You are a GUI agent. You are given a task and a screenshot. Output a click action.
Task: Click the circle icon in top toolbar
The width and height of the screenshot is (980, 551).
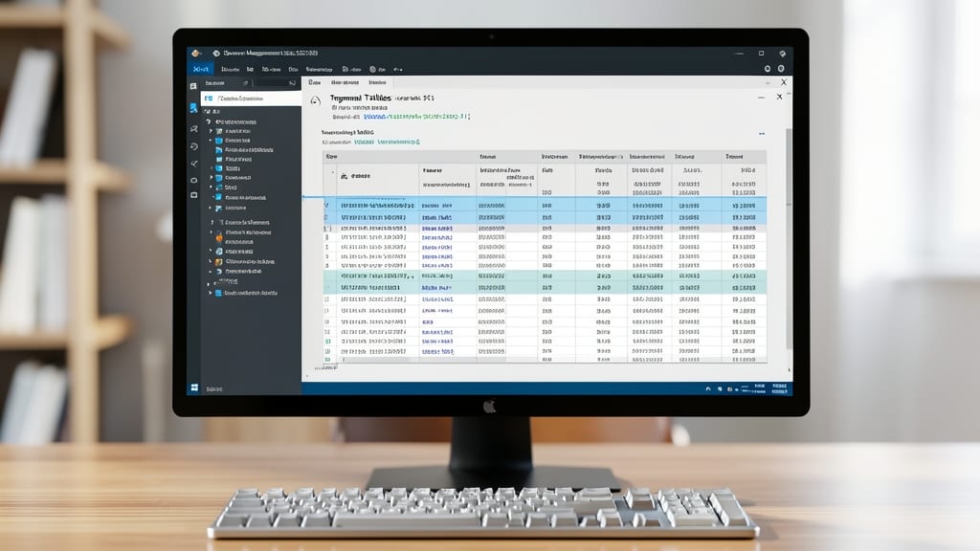(x=373, y=69)
